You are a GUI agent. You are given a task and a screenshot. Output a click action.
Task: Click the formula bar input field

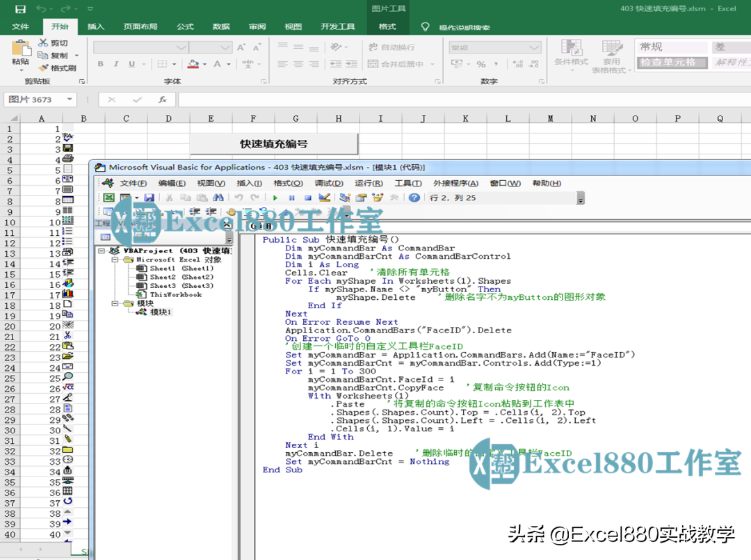(464, 99)
